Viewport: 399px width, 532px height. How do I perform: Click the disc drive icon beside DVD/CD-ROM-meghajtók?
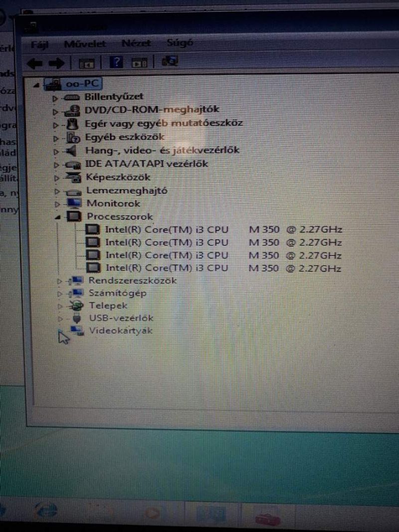tap(72, 111)
